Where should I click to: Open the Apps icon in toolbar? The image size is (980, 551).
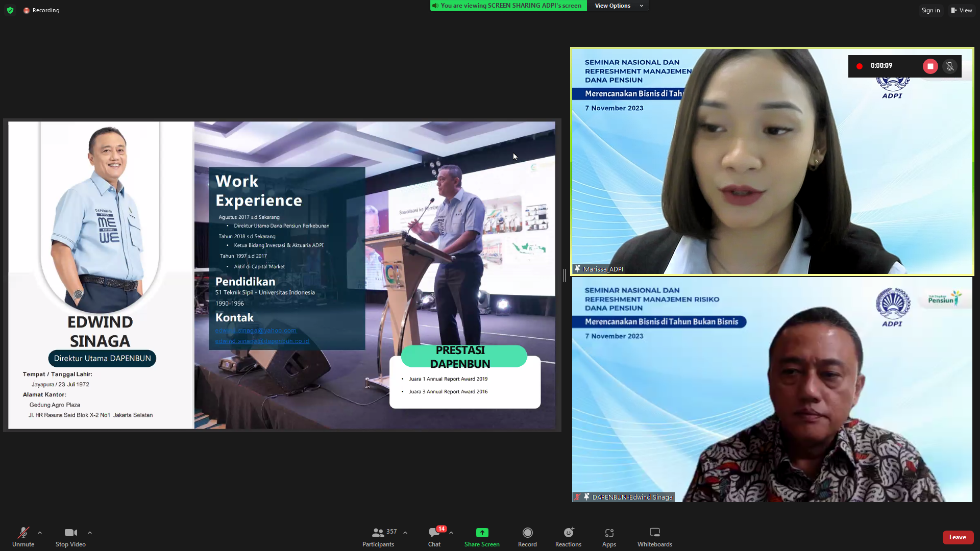pos(609,533)
